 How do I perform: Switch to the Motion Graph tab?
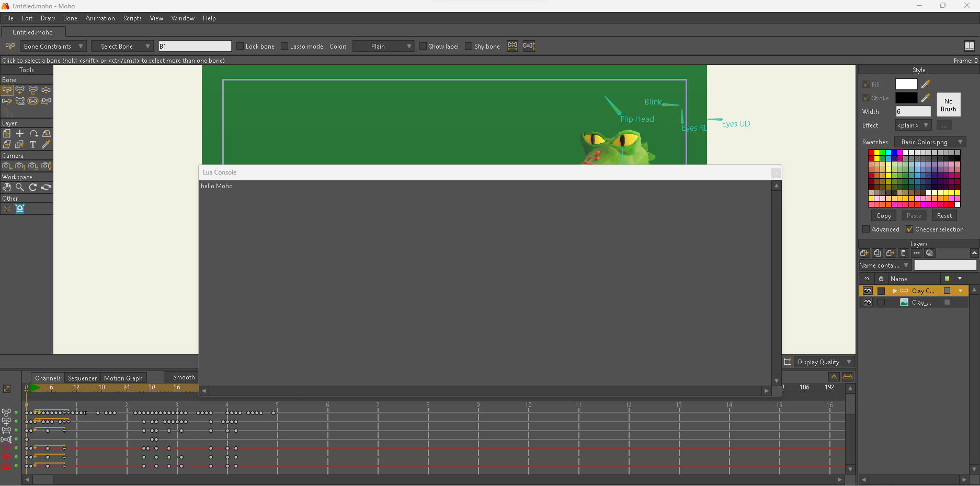point(123,378)
